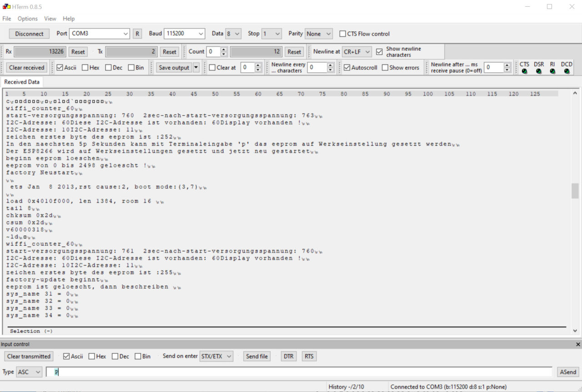Click the DSR status LED indicator
This screenshot has width=582, height=392.
pyautogui.click(x=539, y=71)
